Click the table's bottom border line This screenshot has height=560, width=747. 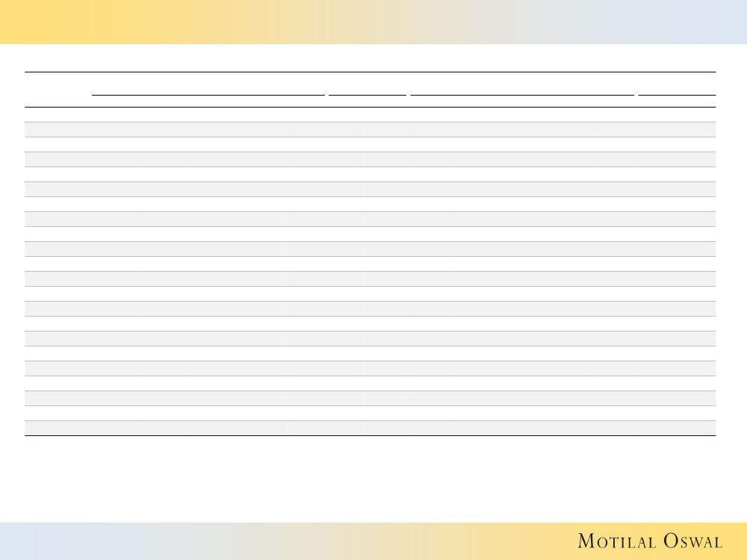pos(370,435)
